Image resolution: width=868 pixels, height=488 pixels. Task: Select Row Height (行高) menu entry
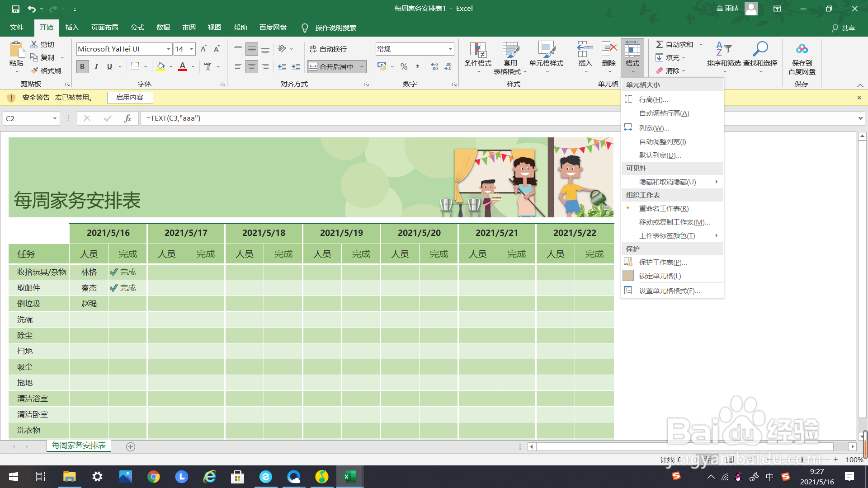[653, 99]
